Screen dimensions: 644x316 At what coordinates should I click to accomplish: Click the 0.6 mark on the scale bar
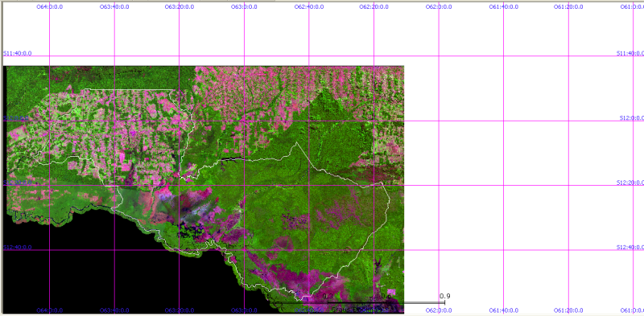[x=386, y=296]
